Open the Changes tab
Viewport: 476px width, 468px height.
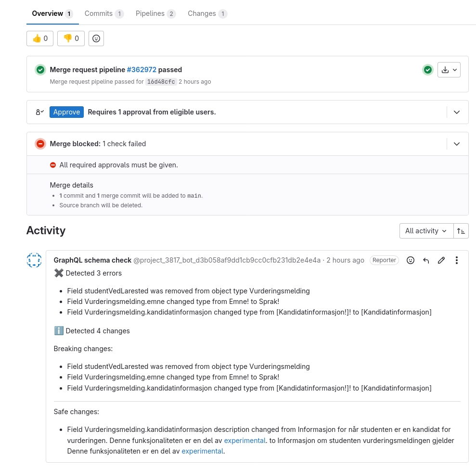tap(207, 13)
